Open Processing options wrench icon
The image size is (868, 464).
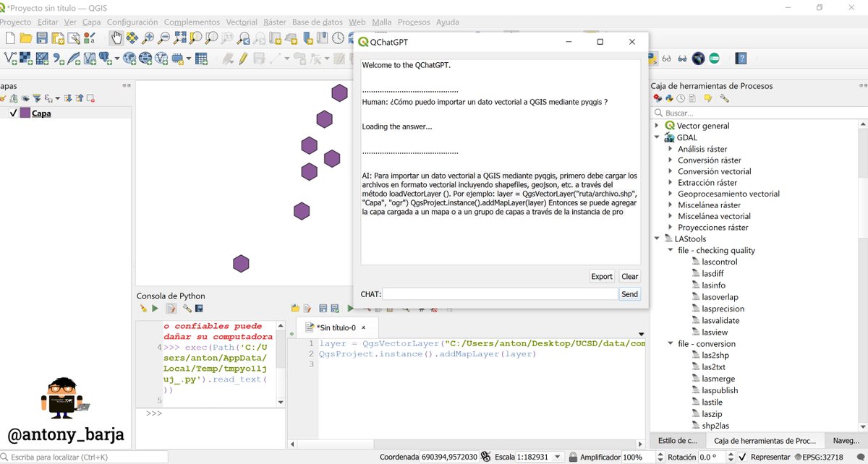pyautogui.click(x=724, y=98)
